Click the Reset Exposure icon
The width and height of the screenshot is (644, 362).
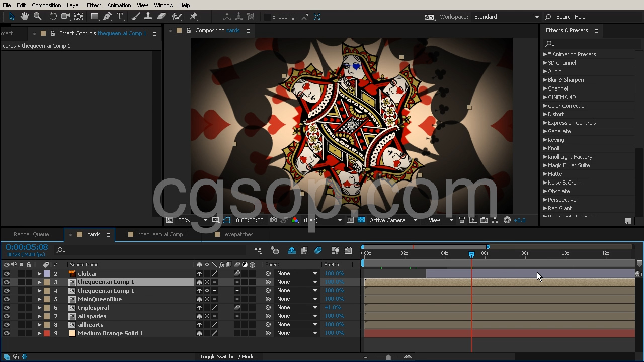click(x=507, y=220)
